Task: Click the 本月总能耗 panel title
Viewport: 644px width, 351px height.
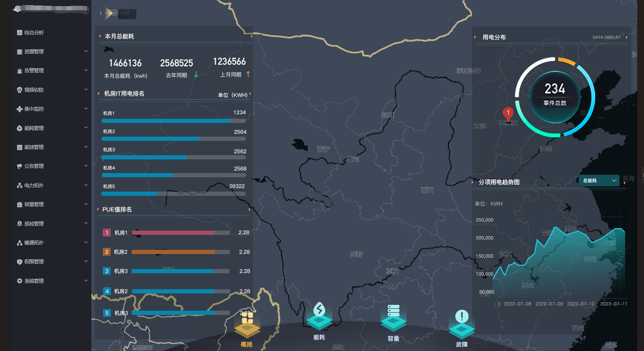Action: (x=119, y=36)
